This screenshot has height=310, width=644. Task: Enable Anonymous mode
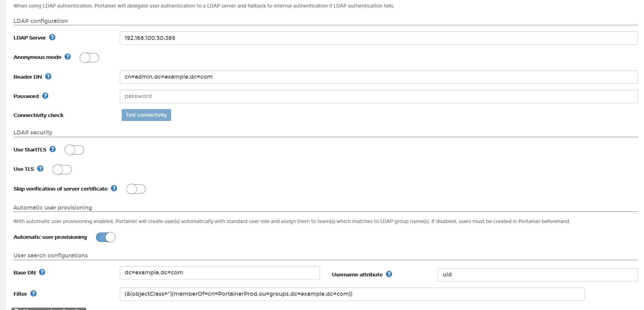[x=89, y=58]
